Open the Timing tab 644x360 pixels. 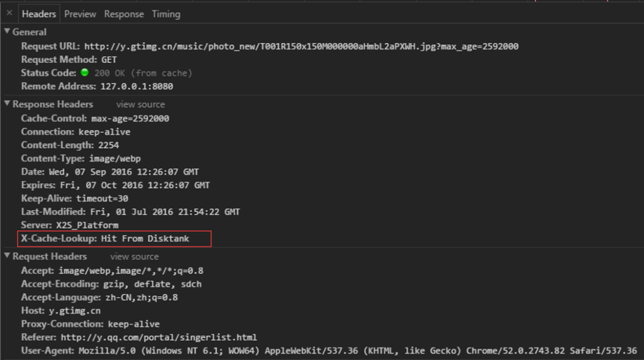(x=166, y=14)
